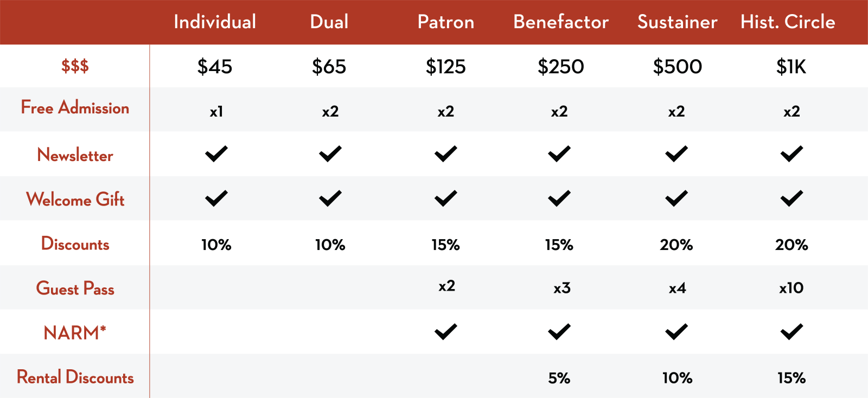Click the Newsletter checkmark under Hist. Circle
868x398 pixels.
(x=792, y=154)
